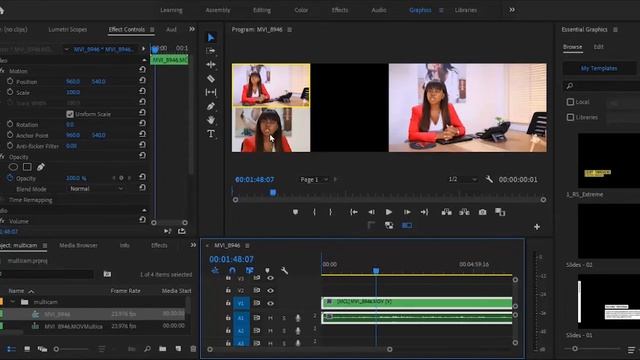640x360 pixels.
Task: Switch to the Audio workspace
Action: coord(379,10)
